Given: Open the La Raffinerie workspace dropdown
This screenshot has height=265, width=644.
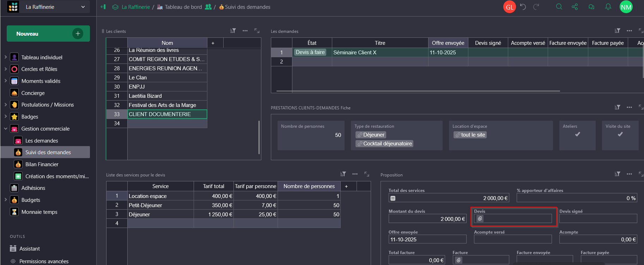Looking at the screenshot, I should (x=83, y=7).
